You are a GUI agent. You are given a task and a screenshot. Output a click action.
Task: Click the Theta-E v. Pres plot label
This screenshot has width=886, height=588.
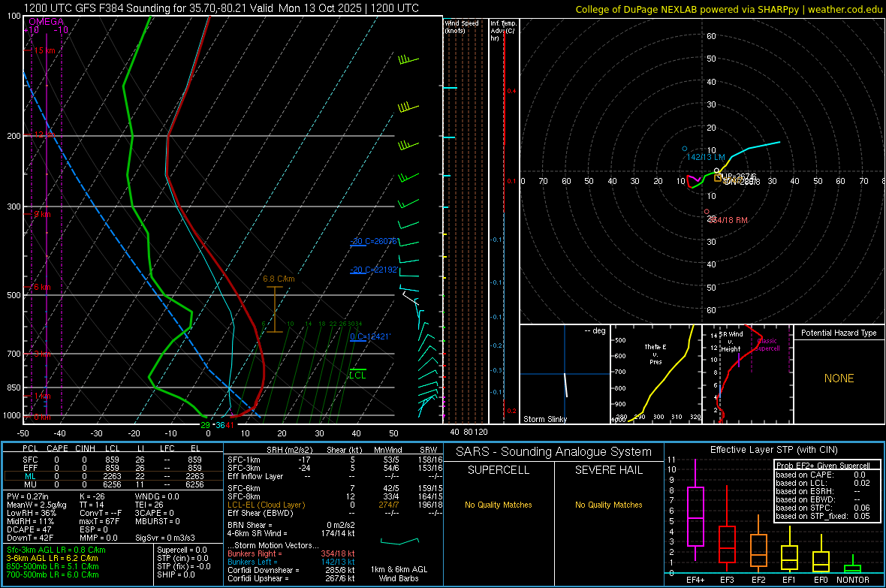(655, 354)
